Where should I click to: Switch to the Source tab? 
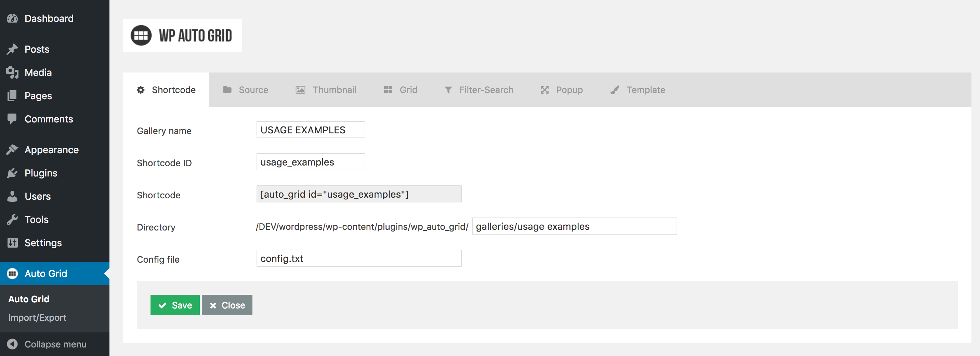[x=246, y=90]
